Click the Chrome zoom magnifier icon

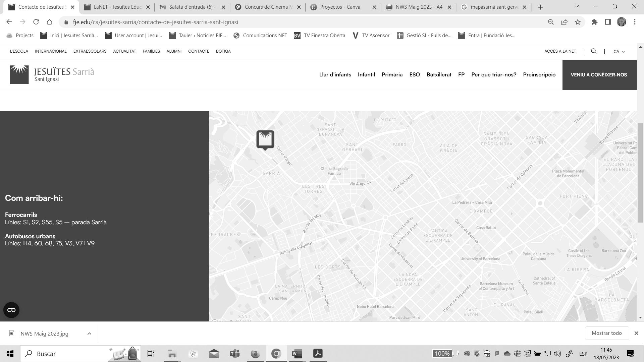tap(551, 22)
